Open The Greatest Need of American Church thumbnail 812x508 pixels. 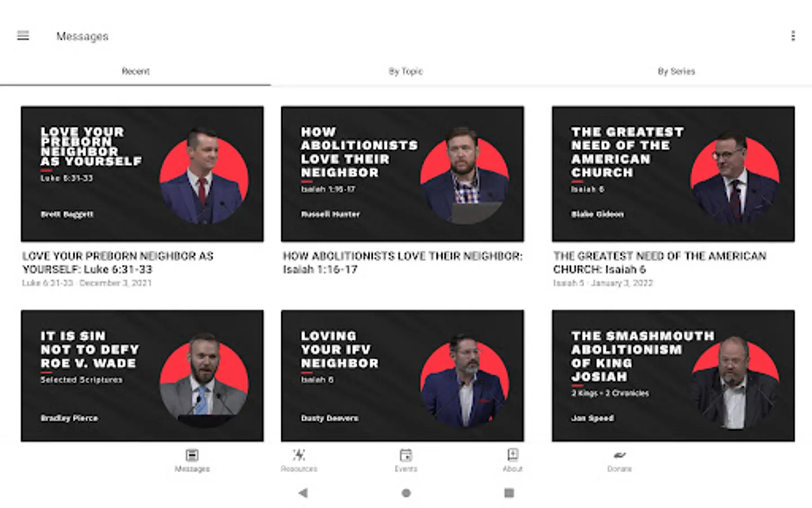[673, 174]
